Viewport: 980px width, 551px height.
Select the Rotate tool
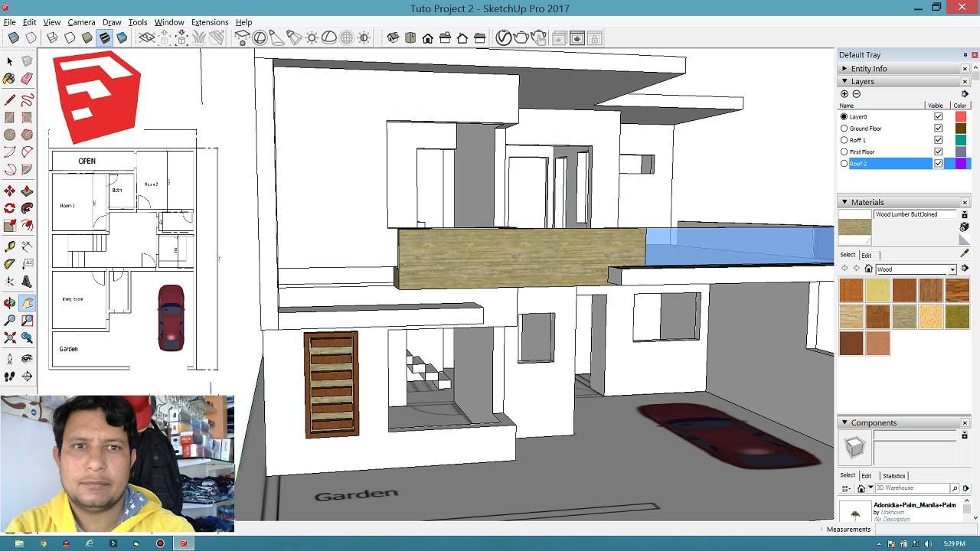(x=9, y=207)
